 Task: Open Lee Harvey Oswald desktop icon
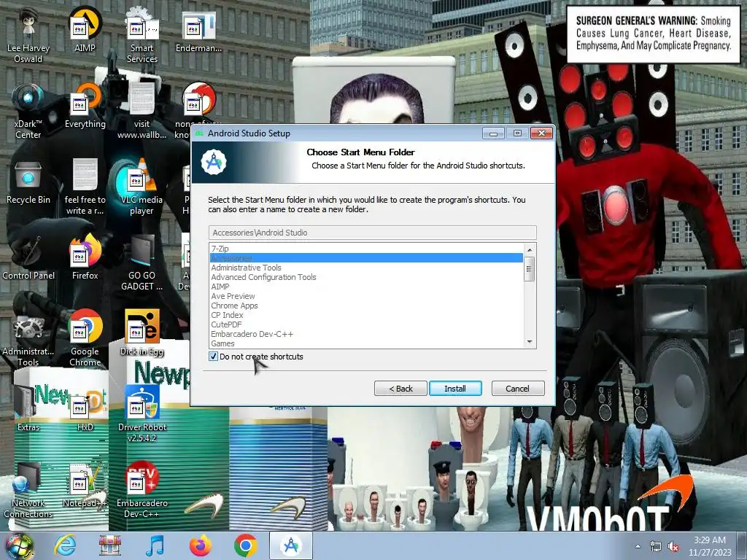(x=28, y=36)
